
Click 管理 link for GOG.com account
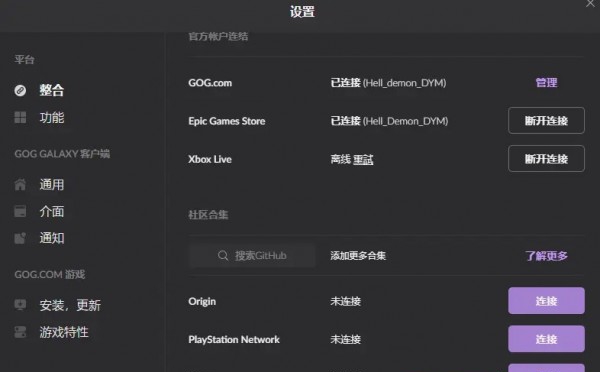pos(546,83)
